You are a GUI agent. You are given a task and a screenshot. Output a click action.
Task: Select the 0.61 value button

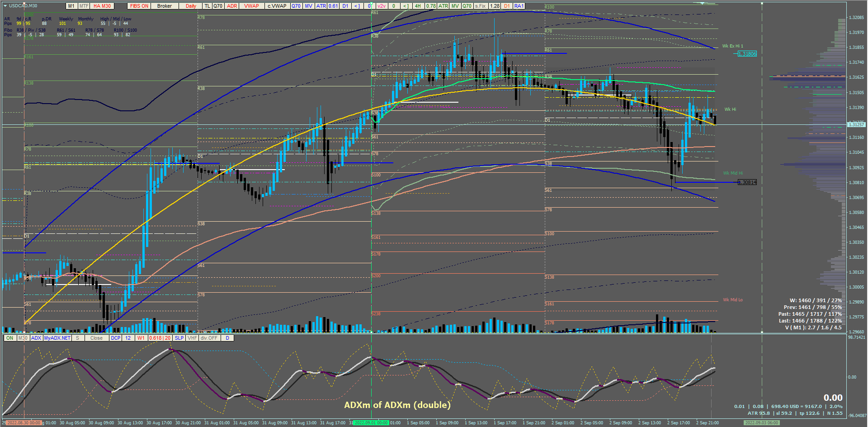[x=333, y=6]
